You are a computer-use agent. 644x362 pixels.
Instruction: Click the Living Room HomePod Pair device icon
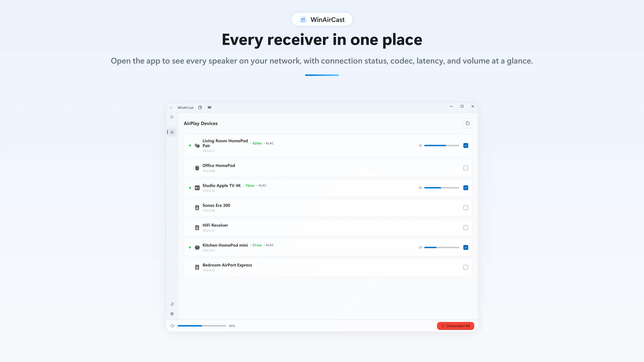point(197,145)
